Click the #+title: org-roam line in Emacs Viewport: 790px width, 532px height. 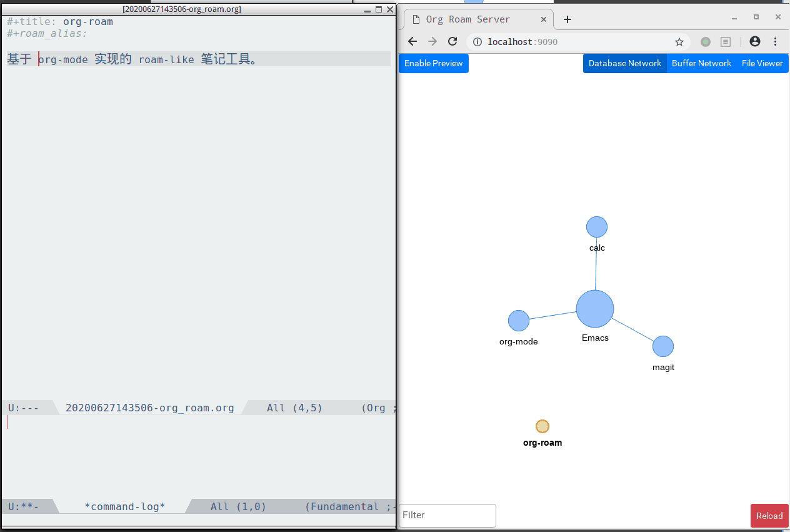[60, 22]
